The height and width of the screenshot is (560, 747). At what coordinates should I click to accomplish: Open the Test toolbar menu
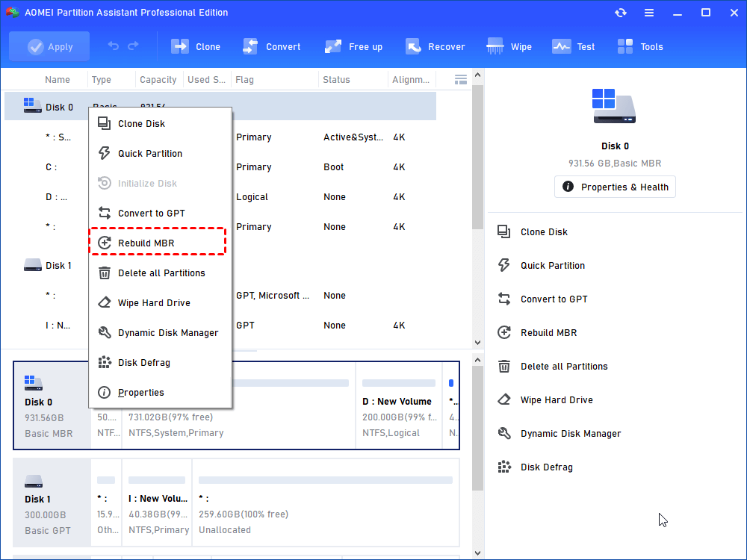574,46
